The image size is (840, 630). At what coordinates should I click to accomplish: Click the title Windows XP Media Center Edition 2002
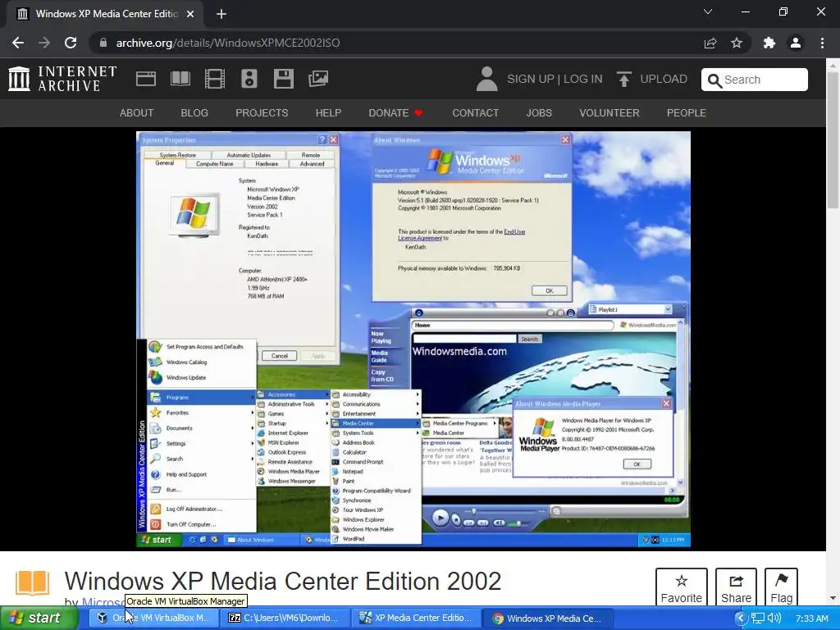283,582
